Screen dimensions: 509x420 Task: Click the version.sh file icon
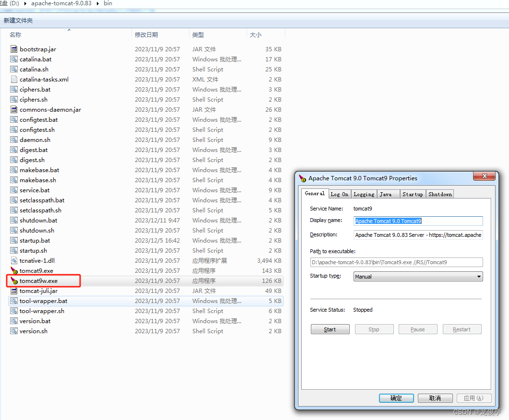click(x=13, y=331)
